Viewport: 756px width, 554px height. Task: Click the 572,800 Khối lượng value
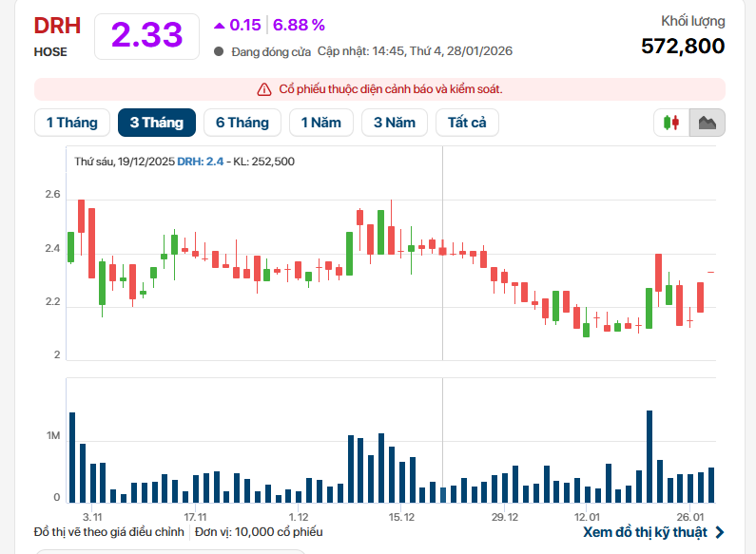pos(682,46)
